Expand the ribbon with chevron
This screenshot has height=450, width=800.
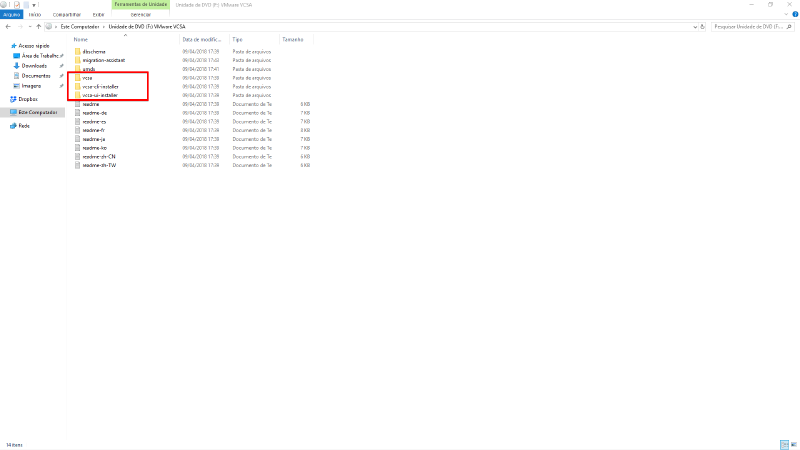(x=785, y=16)
